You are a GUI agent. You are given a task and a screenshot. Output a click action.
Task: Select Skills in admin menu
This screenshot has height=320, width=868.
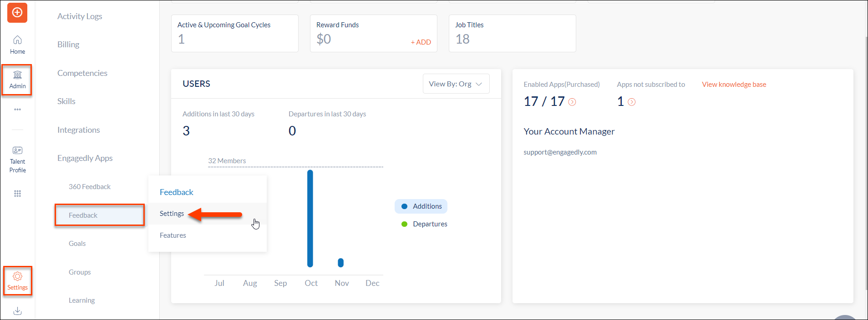click(x=66, y=101)
